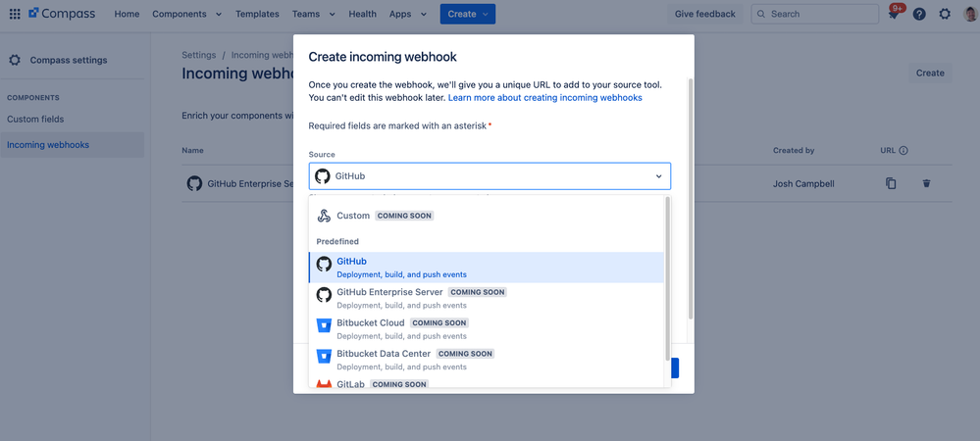The image size is (980, 441).
Task: Click GitHub Enterprise Server option icon
Action: point(324,295)
